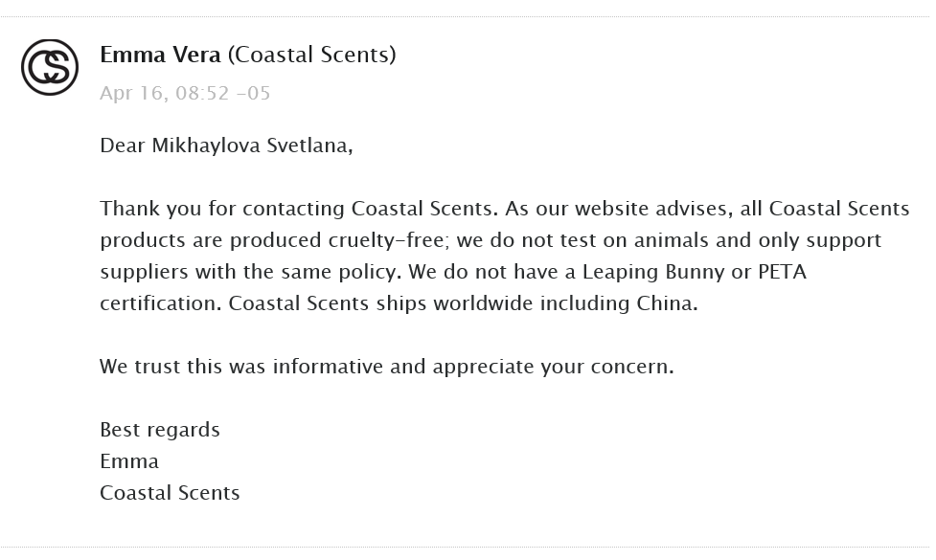
Task: Click sender name Emma Vera
Action: (x=160, y=55)
